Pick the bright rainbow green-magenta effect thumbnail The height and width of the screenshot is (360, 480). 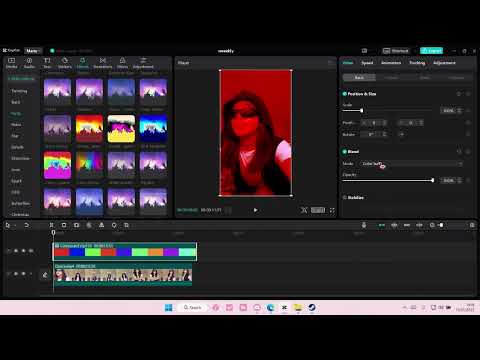[57, 165]
